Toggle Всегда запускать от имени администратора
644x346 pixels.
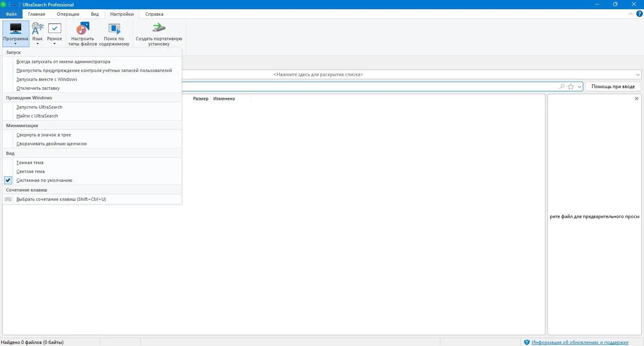(92, 62)
